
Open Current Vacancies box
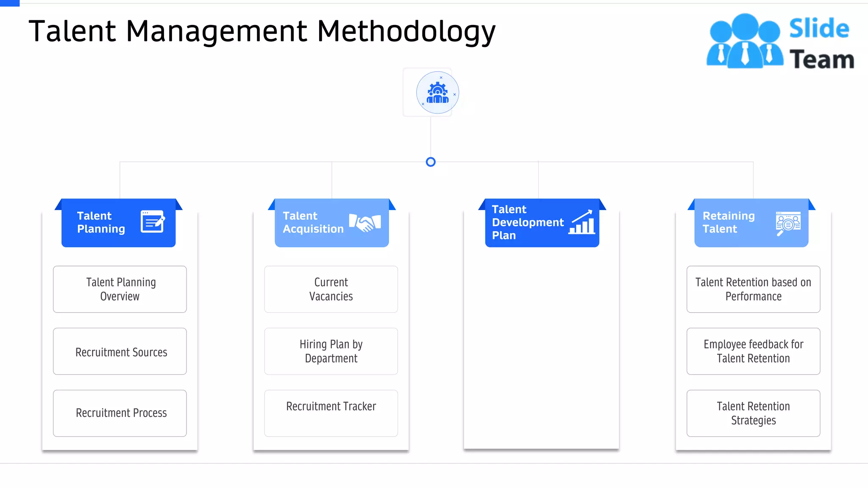point(331,289)
